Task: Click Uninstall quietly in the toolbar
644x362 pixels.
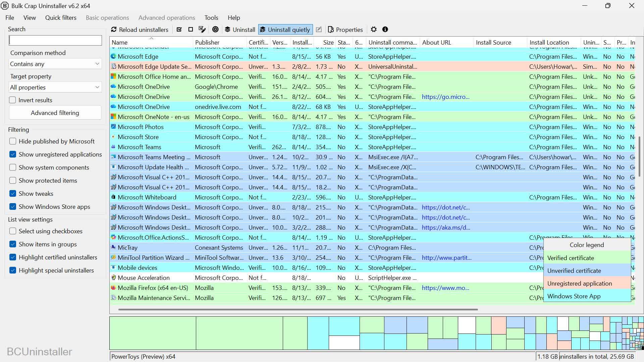Action: click(x=285, y=29)
